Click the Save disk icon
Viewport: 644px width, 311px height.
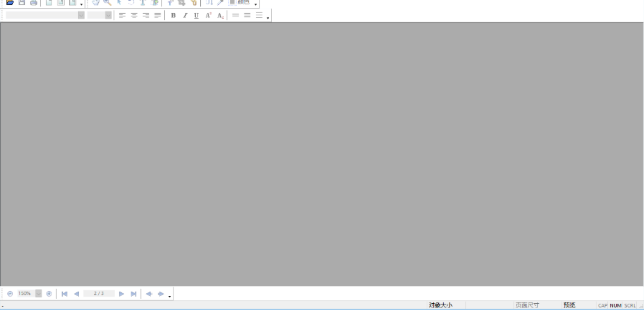click(22, 2)
